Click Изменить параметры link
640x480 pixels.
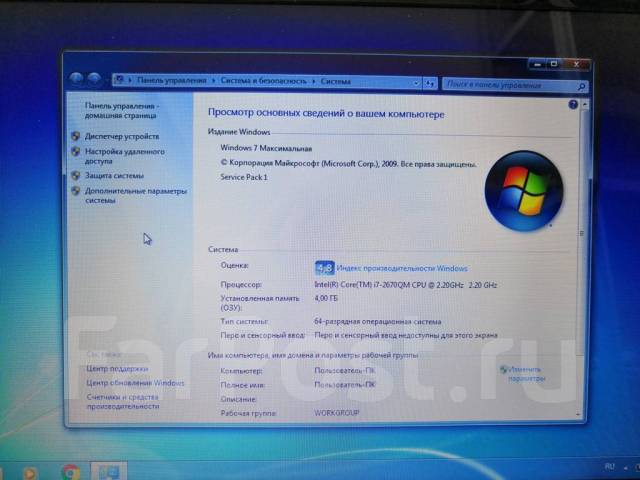526,374
